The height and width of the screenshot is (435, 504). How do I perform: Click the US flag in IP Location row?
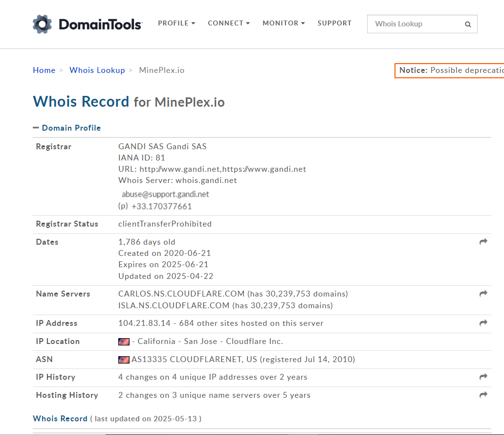pos(124,342)
